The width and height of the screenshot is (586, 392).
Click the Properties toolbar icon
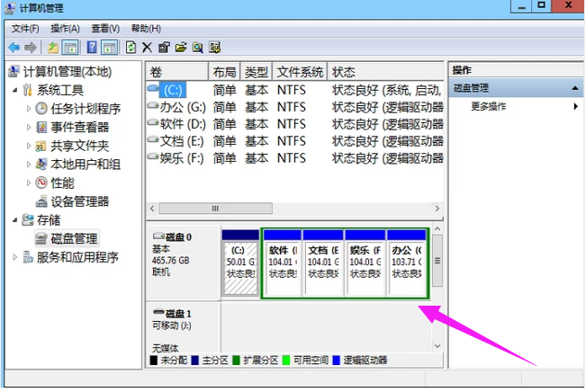pyautogui.click(x=164, y=47)
